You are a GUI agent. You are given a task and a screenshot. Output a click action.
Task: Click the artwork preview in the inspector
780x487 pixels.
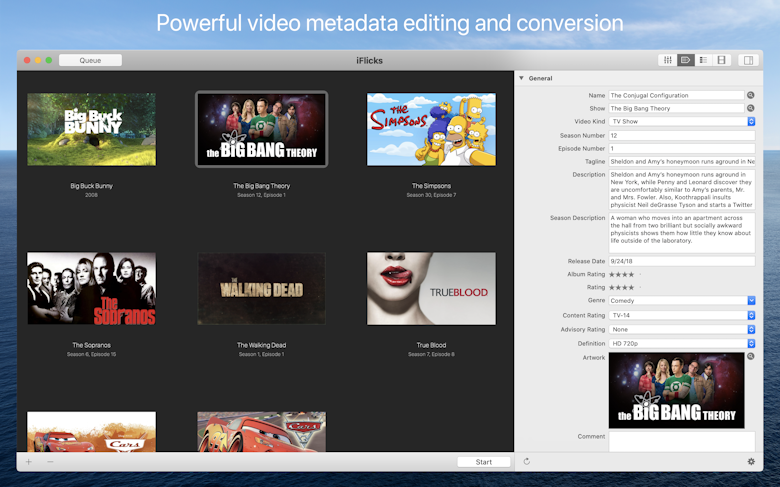pos(677,390)
